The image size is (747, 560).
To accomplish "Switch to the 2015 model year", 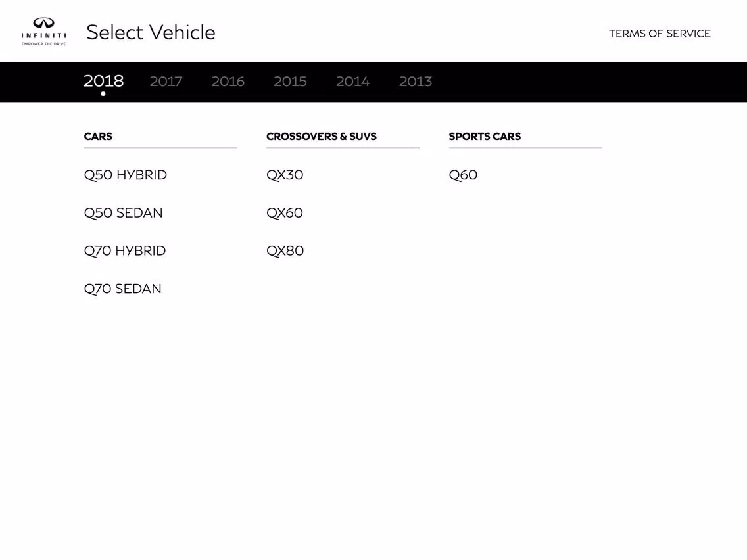I will [x=290, y=82].
